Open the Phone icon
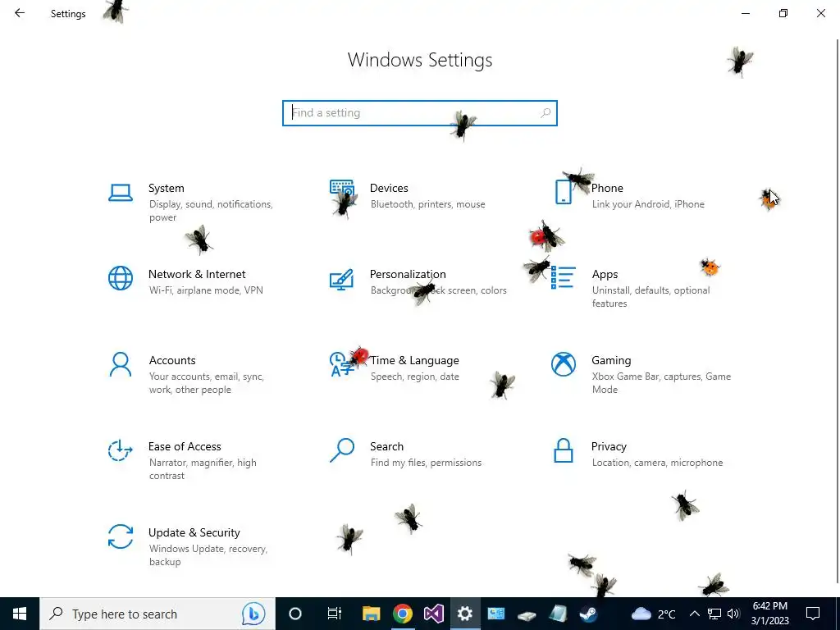 (563, 192)
